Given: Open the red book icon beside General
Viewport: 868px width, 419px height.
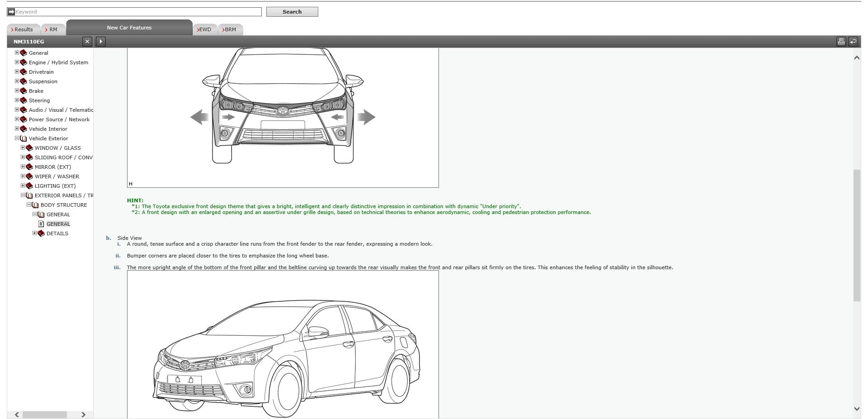Looking at the screenshot, I should (x=24, y=52).
